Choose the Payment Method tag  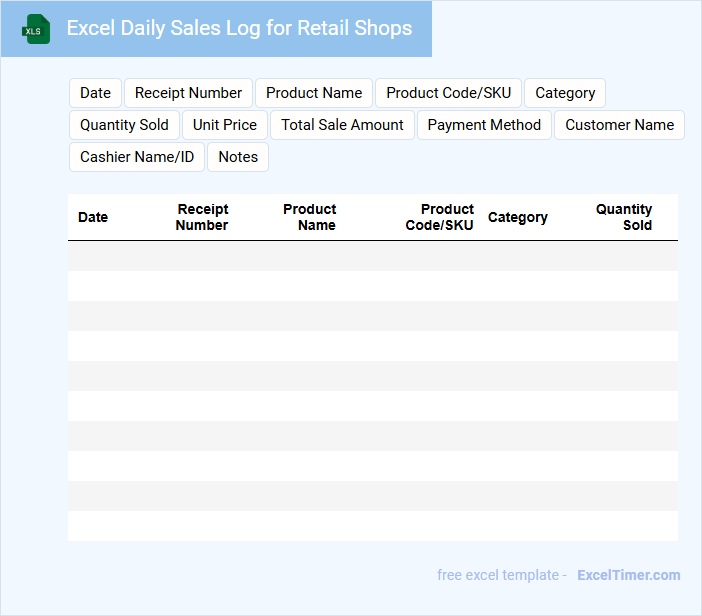[484, 125]
